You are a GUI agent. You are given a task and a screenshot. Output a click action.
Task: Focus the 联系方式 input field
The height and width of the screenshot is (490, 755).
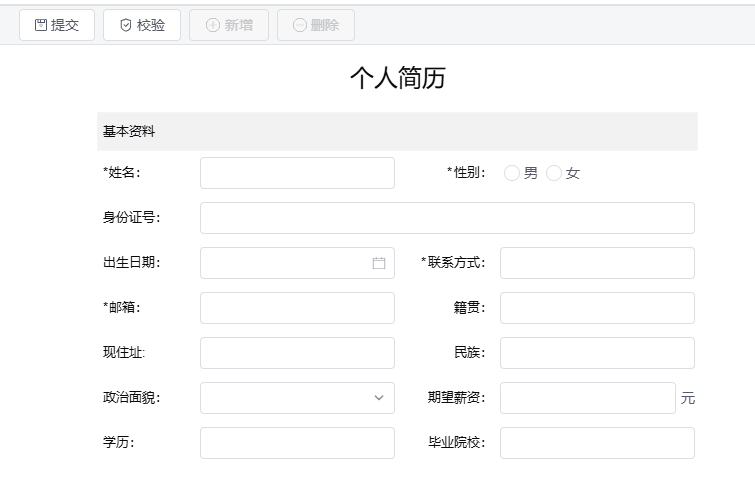pos(597,263)
